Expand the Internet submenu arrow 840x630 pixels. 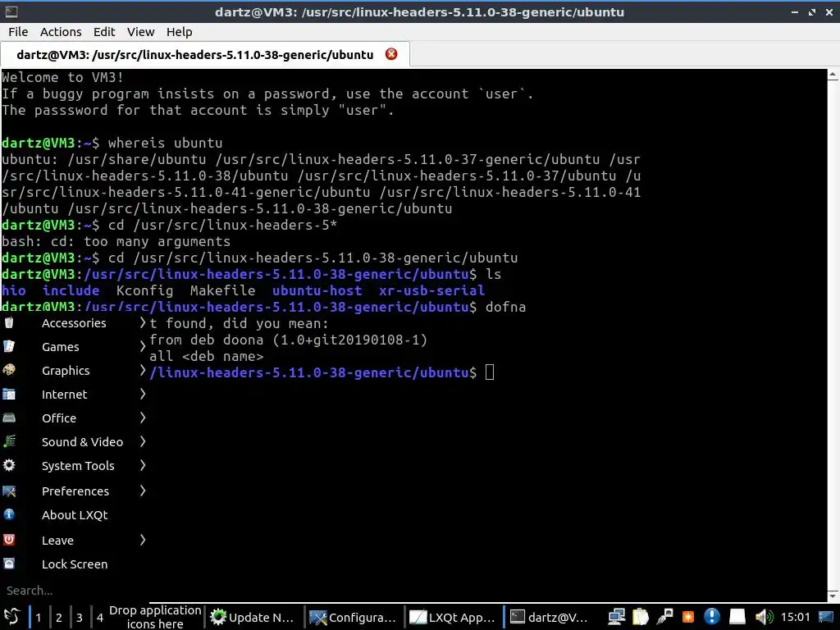tap(143, 394)
